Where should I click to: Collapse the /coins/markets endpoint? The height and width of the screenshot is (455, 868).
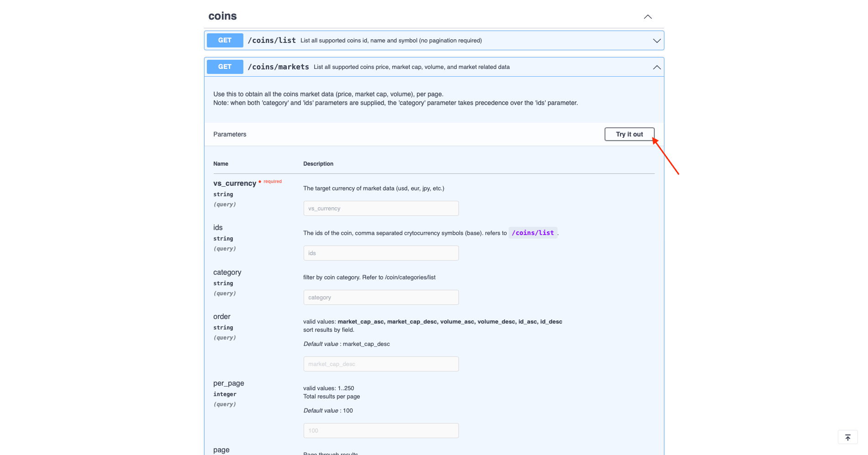[x=657, y=67]
